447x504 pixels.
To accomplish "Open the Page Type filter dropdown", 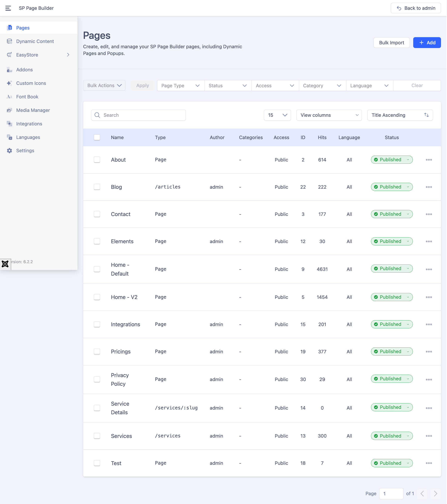I will [x=180, y=86].
